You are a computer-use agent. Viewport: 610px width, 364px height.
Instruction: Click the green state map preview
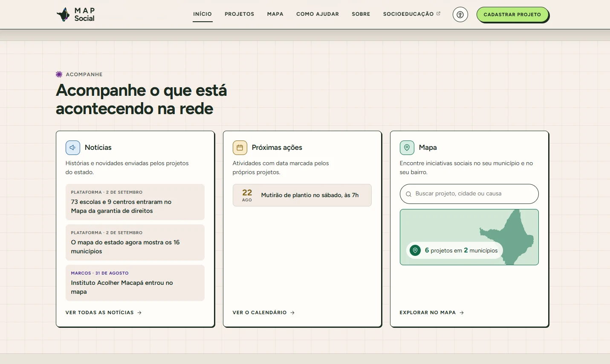469,237
